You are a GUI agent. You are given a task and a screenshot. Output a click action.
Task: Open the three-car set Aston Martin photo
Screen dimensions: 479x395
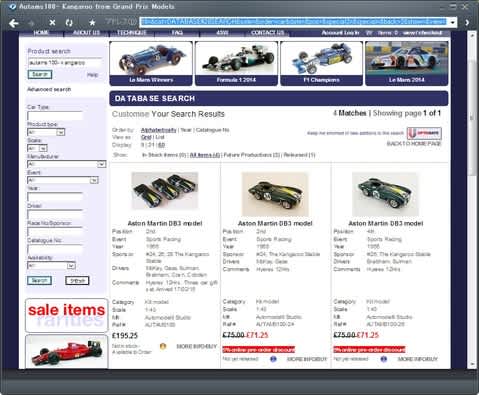tap(165, 191)
